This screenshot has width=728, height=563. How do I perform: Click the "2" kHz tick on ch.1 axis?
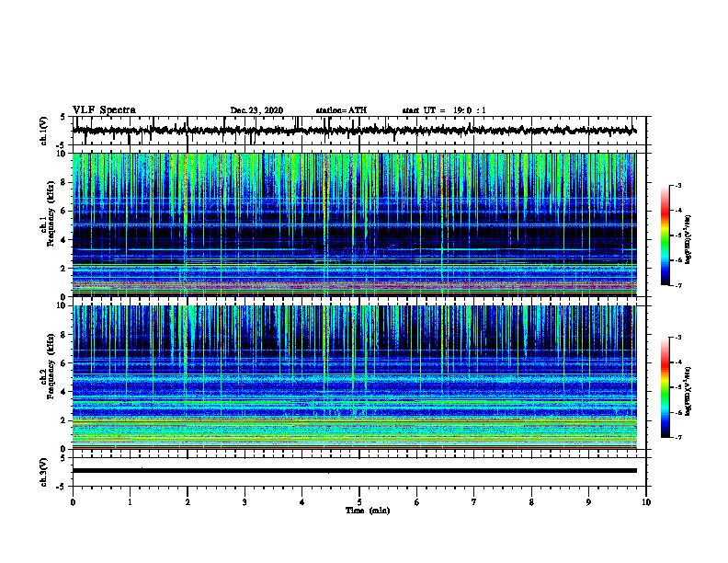pyautogui.click(x=63, y=269)
